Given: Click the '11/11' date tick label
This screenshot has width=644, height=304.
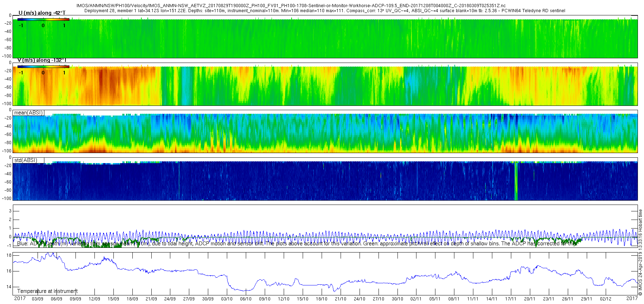Looking at the screenshot, I should pyautogui.click(x=473, y=299).
